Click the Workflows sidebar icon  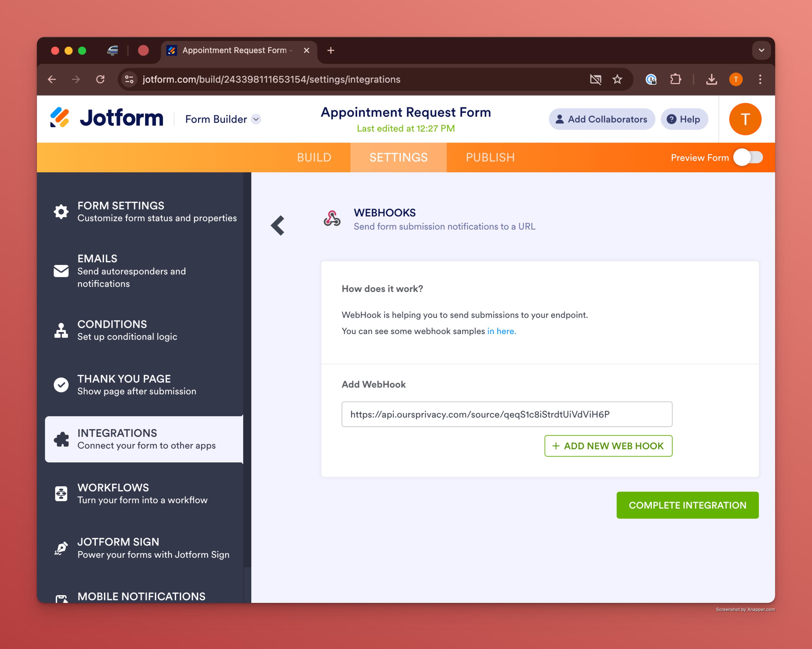tap(61, 494)
